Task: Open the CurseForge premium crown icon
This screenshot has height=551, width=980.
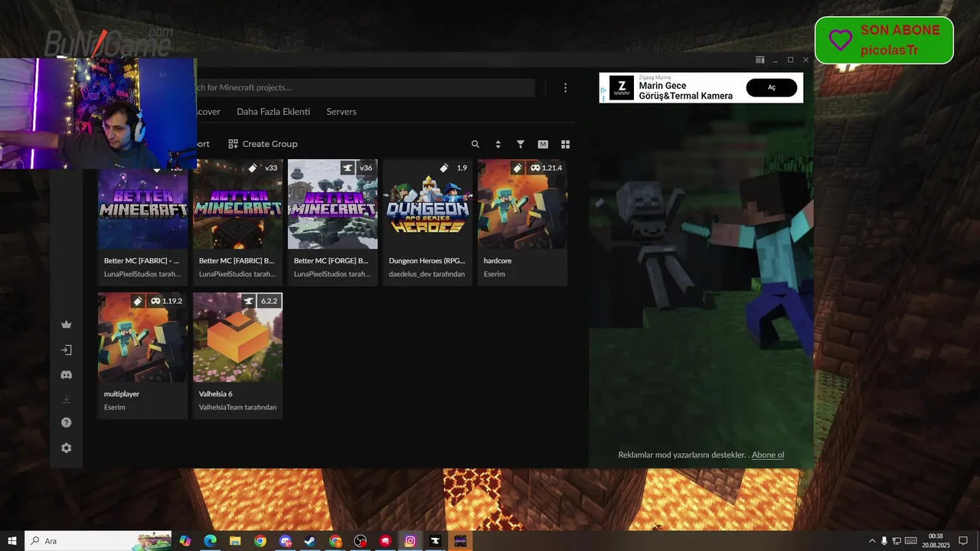Action: tap(67, 324)
